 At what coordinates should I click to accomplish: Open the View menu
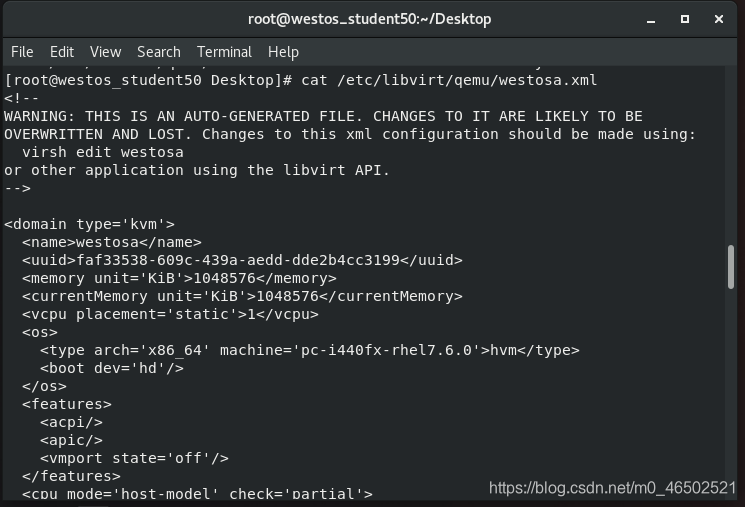click(105, 52)
